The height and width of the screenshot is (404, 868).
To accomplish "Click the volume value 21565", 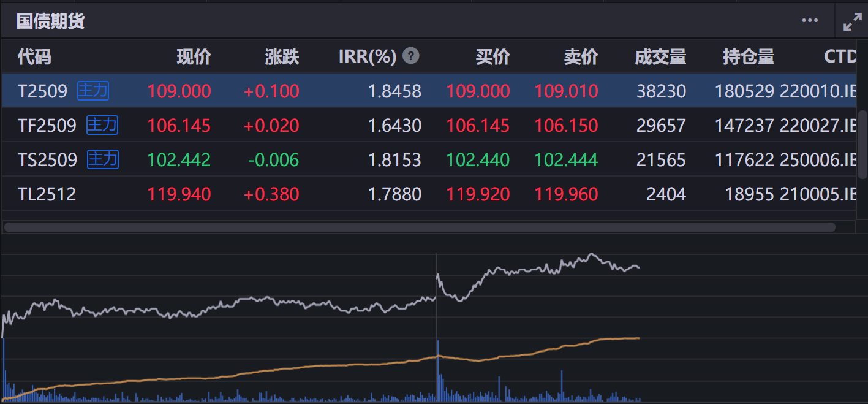I will click(662, 161).
